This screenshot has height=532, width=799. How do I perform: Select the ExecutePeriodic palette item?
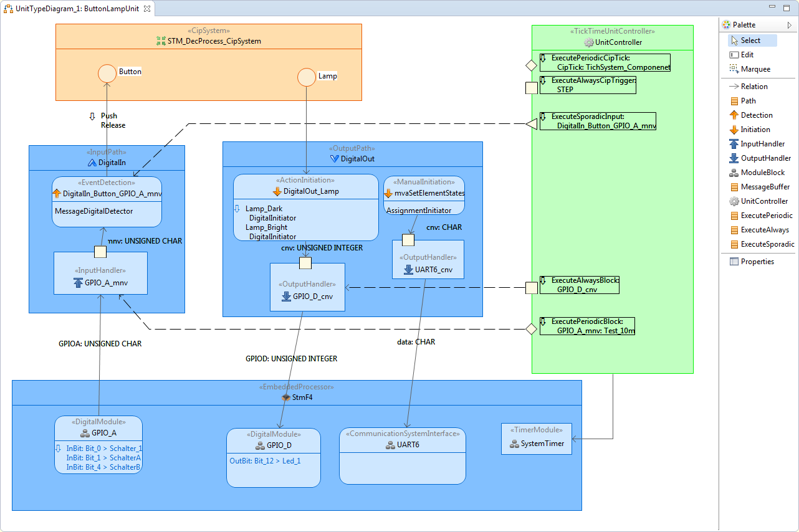click(766, 216)
